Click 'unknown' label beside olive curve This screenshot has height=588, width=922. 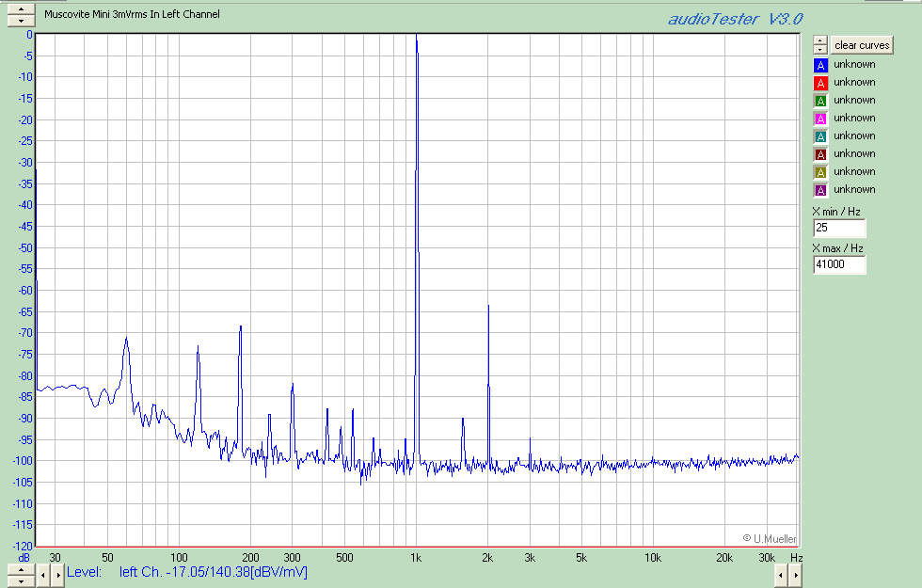click(854, 171)
